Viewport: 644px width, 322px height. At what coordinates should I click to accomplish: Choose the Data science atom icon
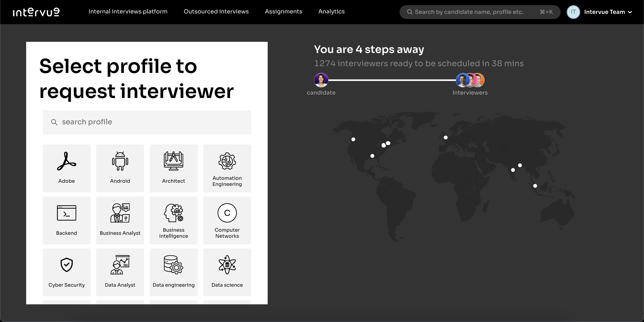tap(227, 265)
